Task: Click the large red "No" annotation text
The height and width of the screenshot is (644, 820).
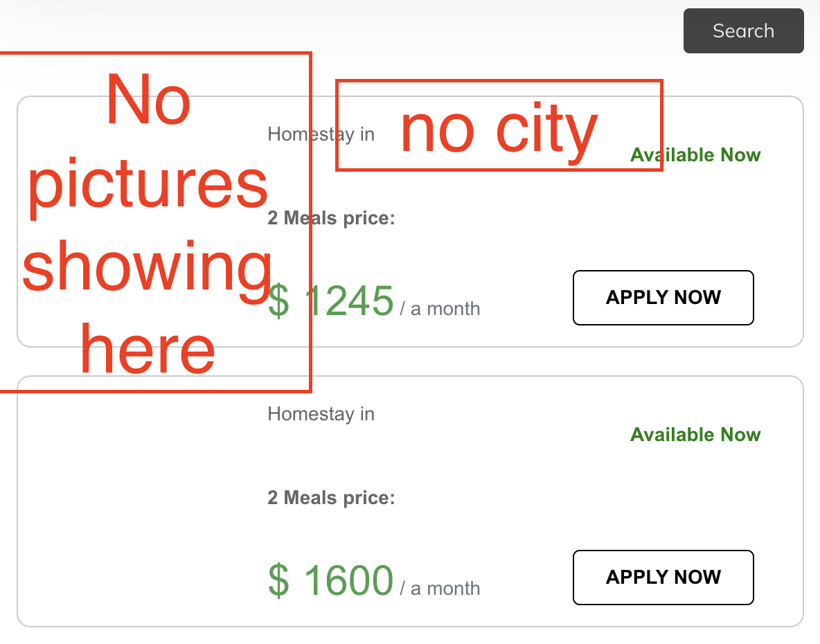Action: pos(148,99)
